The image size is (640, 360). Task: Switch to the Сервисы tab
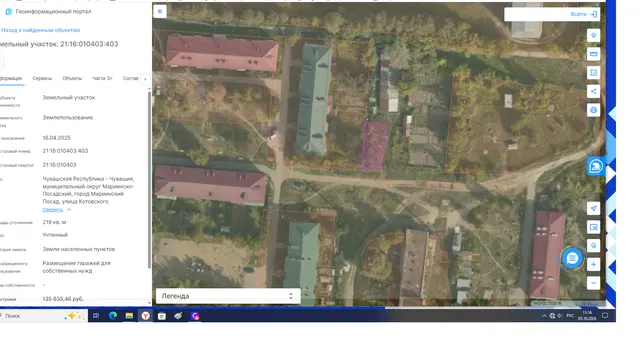point(42,78)
